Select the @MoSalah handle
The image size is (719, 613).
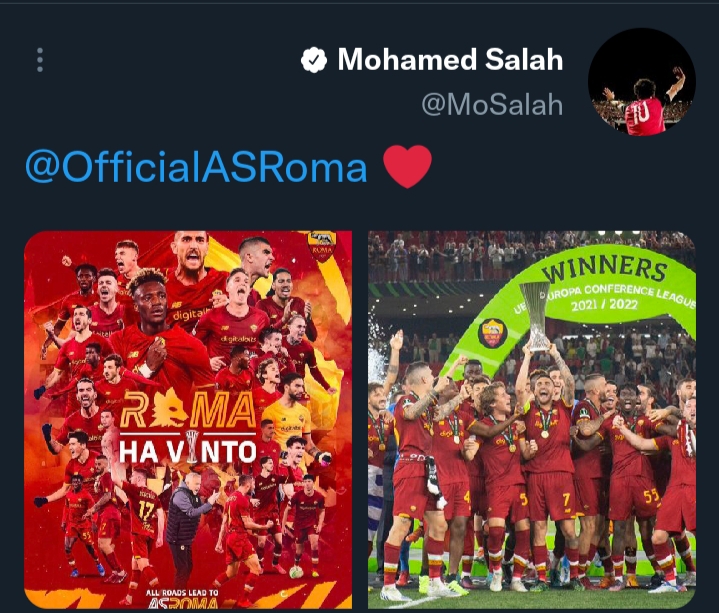(492, 105)
